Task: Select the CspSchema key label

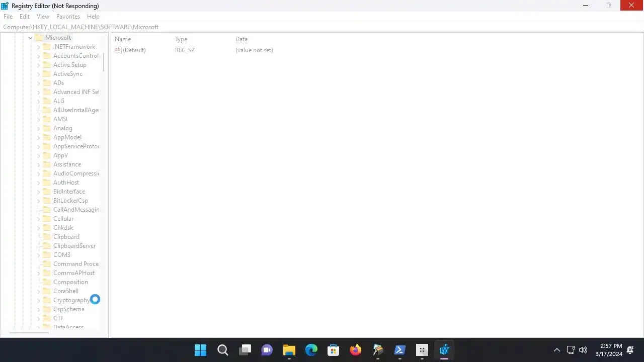Action: click(69, 309)
